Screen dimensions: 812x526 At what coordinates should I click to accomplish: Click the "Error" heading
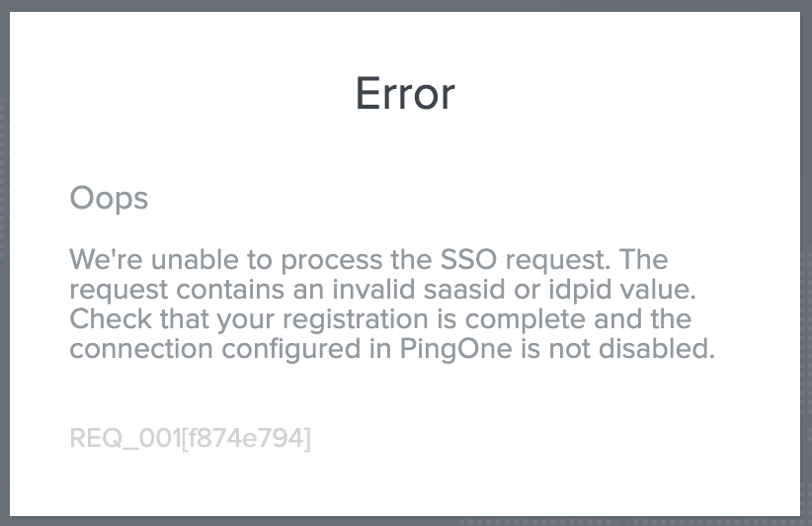tap(405, 94)
